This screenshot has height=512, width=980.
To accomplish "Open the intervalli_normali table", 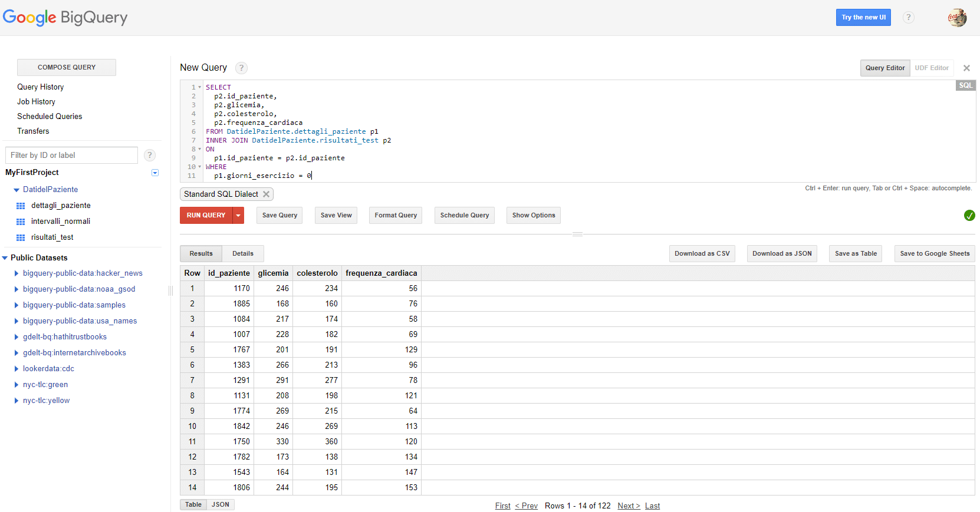I will coord(61,222).
